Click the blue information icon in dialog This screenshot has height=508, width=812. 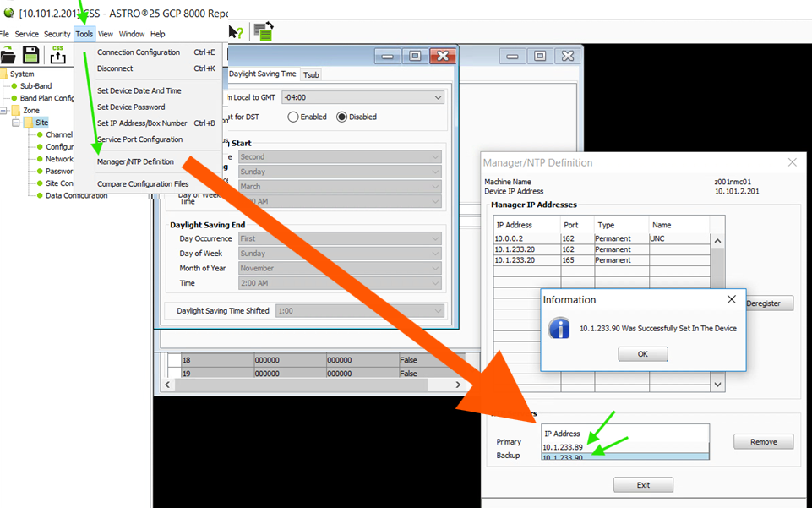tap(559, 328)
